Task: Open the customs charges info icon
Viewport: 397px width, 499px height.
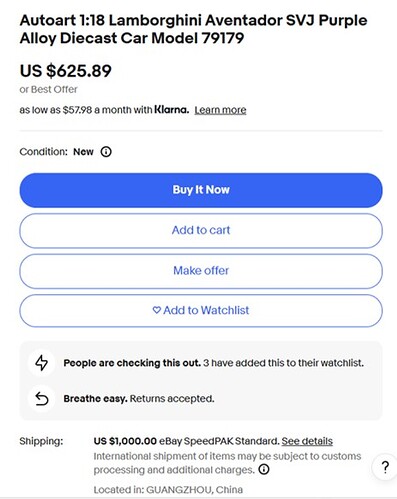Action: [264, 470]
